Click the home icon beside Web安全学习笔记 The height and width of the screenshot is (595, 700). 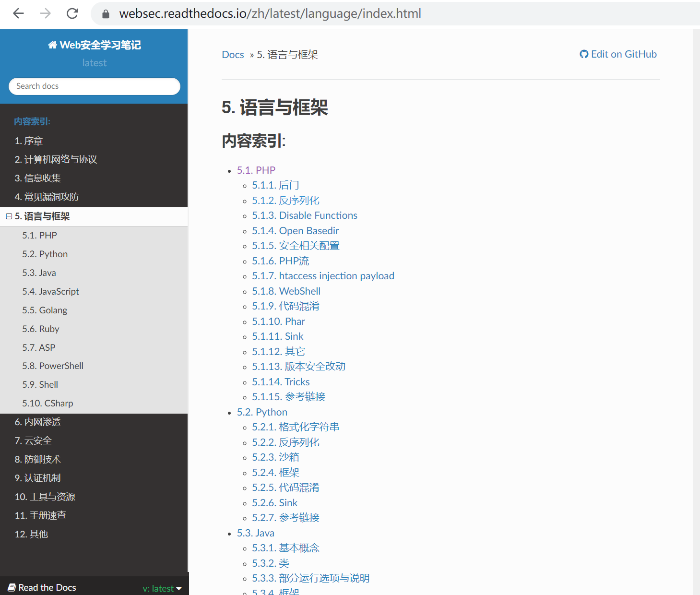[x=52, y=45]
